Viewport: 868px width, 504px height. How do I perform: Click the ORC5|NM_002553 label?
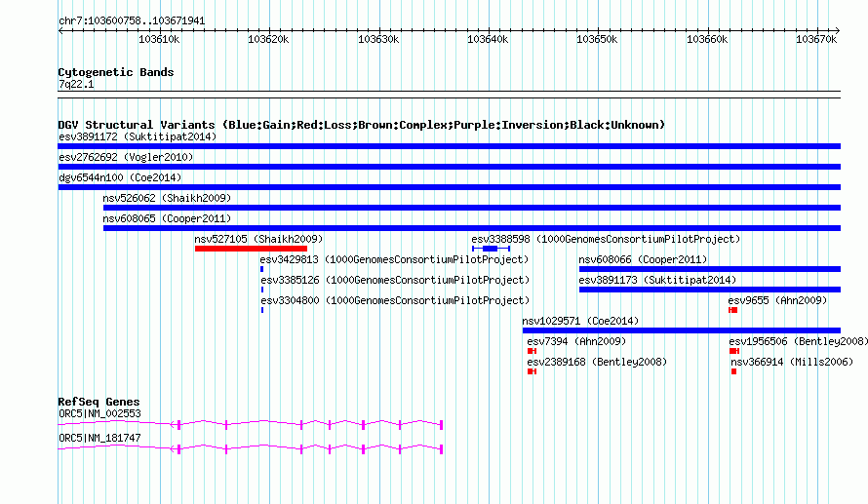(x=99, y=413)
